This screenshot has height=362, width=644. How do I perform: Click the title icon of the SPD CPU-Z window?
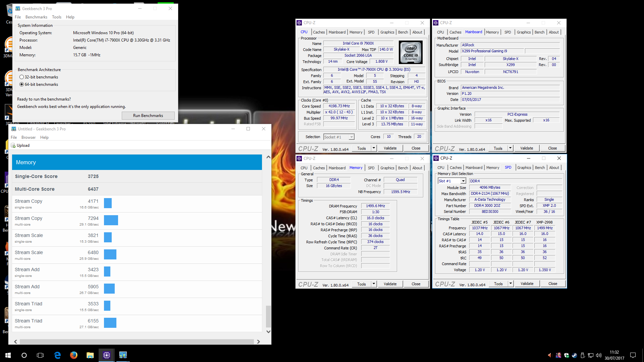[436, 158]
